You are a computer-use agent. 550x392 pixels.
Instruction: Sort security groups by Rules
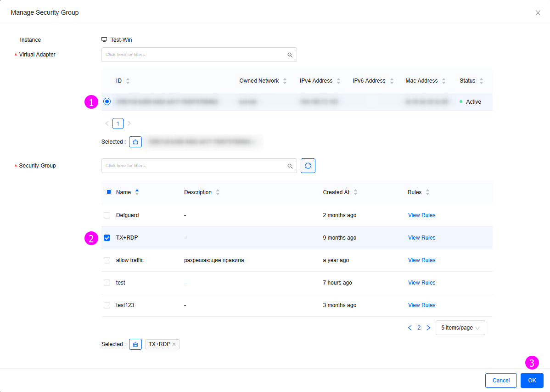pyautogui.click(x=427, y=192)
